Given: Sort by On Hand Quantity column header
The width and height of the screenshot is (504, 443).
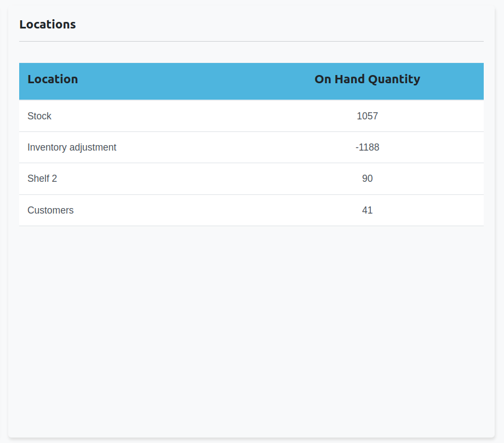Looking at the screenshot, I should [x=367, y=79].
